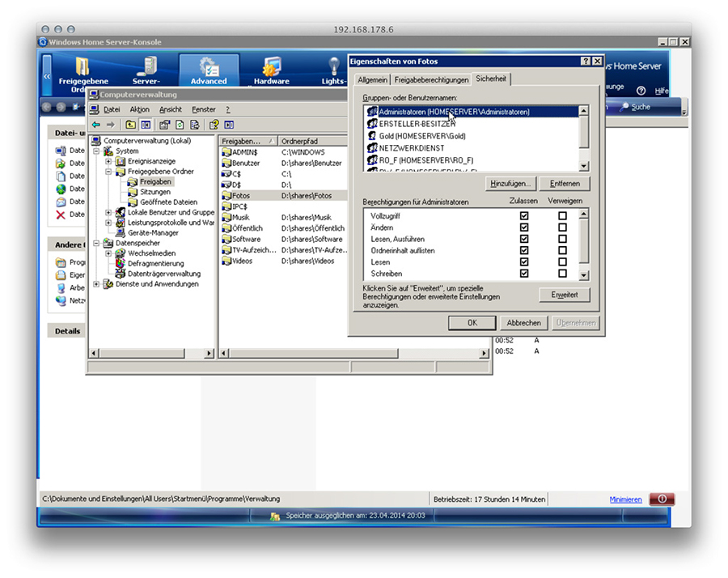Open the Hardware tab icon in console
This screenshot has width=728, height=578.
pos(271,68)
